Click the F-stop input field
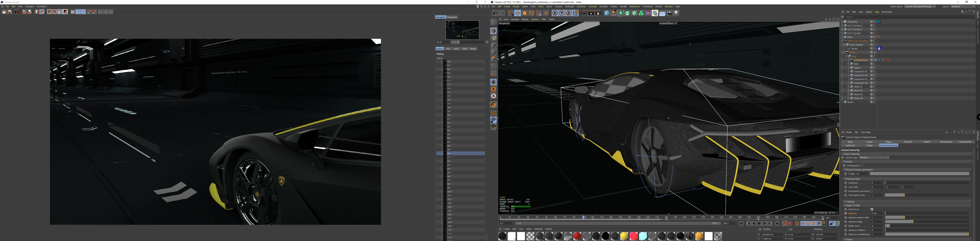 [862, 174]
